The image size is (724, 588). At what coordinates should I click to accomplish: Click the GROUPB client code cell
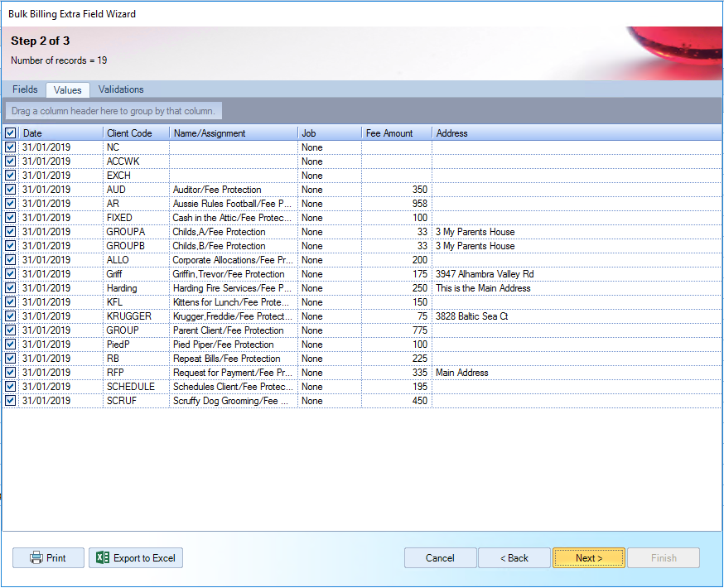pos(136,246)
